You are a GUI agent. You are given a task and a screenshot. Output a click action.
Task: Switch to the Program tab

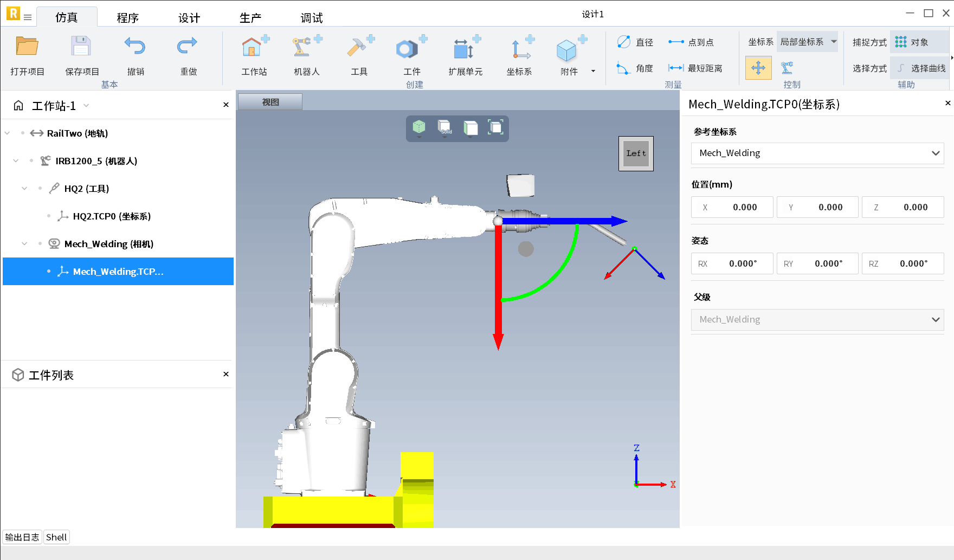(127, 18)
